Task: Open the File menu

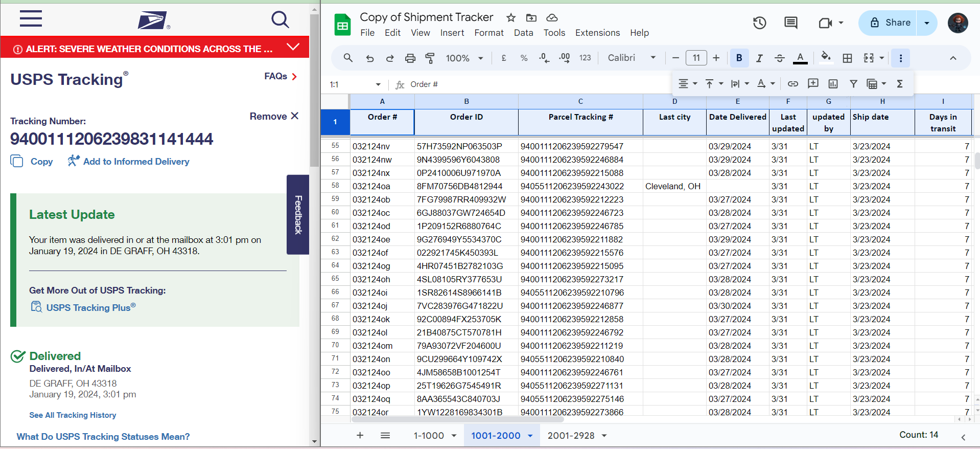Action: [x=367, y=33]
